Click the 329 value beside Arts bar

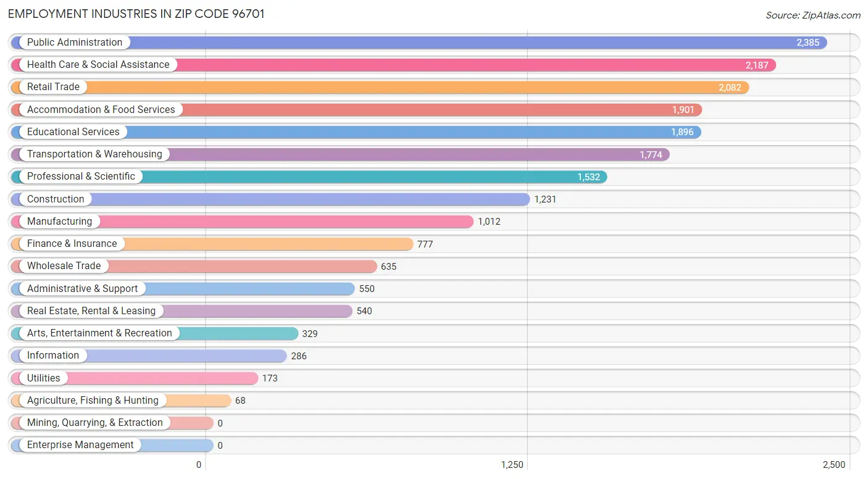tap(310, 334)
